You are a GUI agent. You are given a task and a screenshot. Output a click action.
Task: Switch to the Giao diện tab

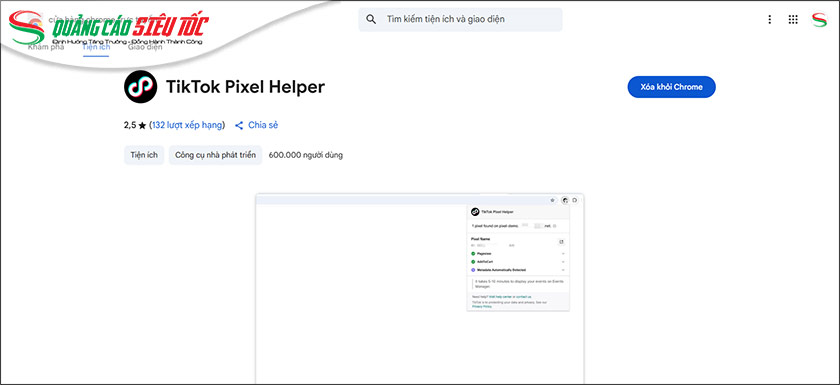click(145, 47)
